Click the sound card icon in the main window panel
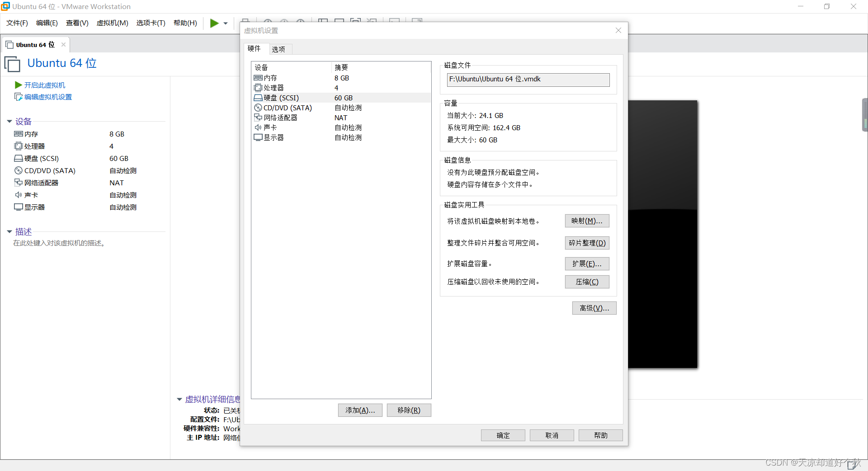The height and width of the screenshot is (471, 868). coord(19,195)
